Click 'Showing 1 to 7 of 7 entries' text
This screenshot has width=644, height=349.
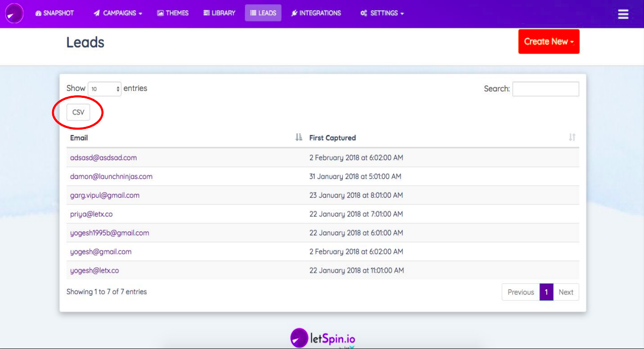107,292
